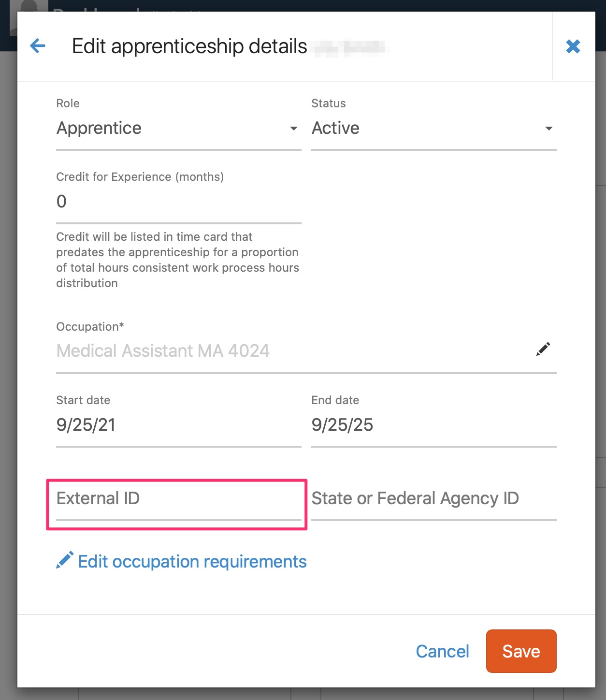Open Edit occupation requirements link
This screenshot has height=700, width=606.
192,561
